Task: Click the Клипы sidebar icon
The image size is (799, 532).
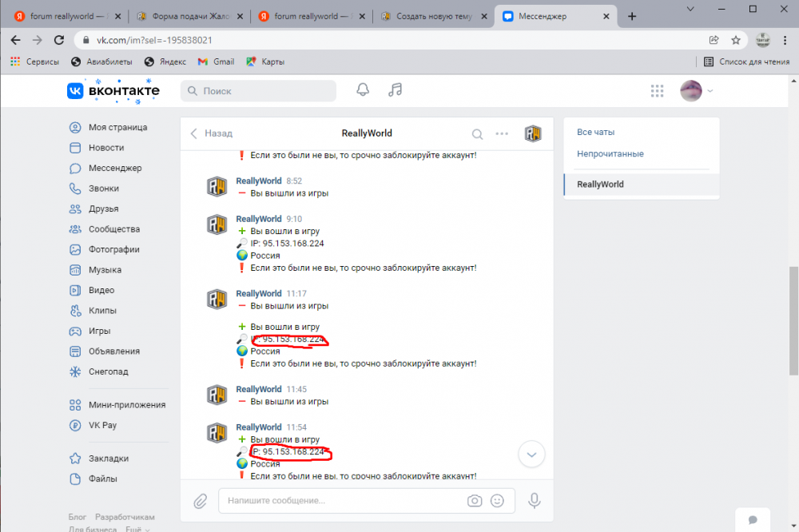Action: pos(75,311)
